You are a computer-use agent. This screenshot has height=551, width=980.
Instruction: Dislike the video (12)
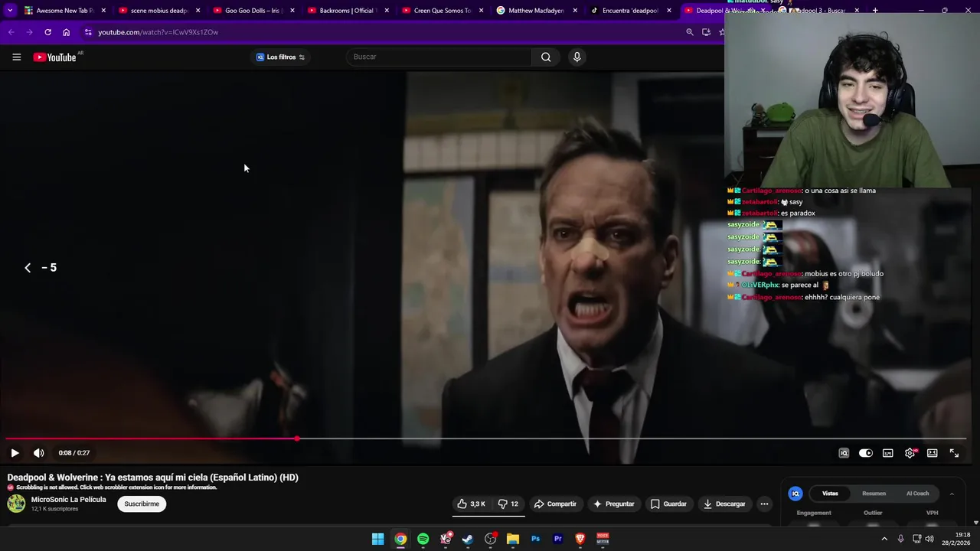pos(509,504)
